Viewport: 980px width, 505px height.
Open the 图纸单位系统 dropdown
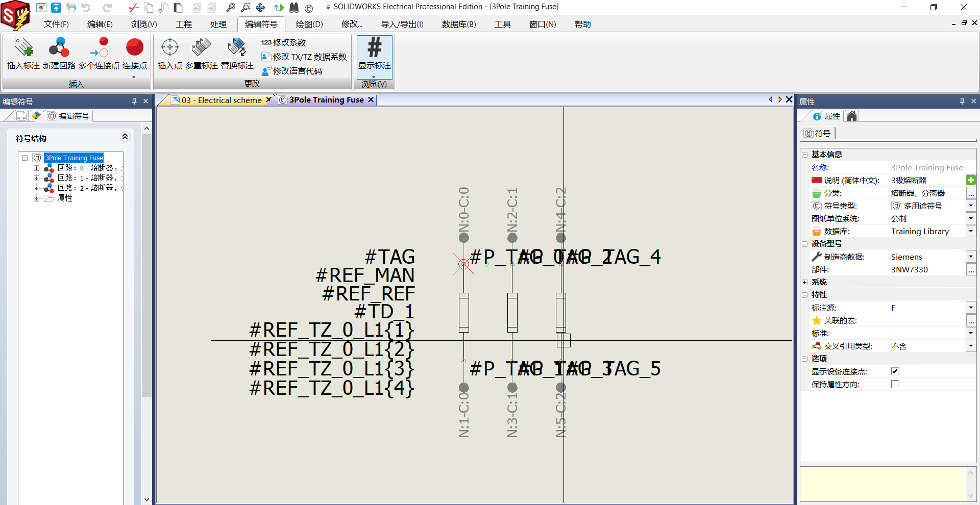pyautogui.click(x=971, y=218)
